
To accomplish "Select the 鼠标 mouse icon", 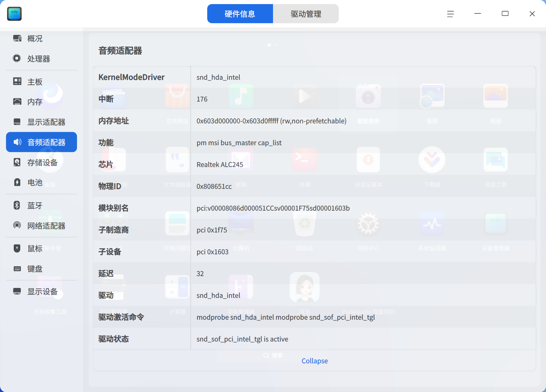I will click(x=17, y=248).
